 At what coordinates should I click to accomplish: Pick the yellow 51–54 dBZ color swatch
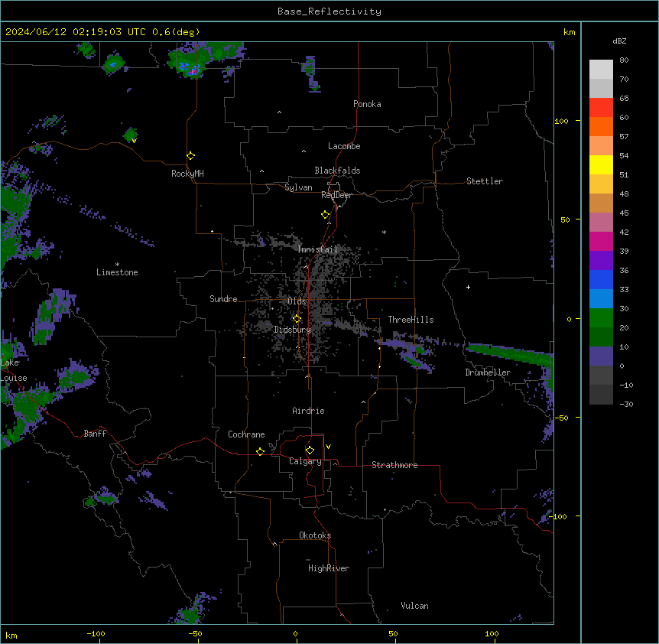coord(601,164)
